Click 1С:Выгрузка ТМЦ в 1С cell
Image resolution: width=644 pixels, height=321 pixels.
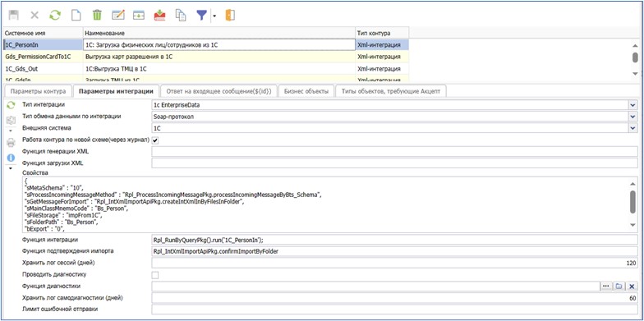pos(219,69)
